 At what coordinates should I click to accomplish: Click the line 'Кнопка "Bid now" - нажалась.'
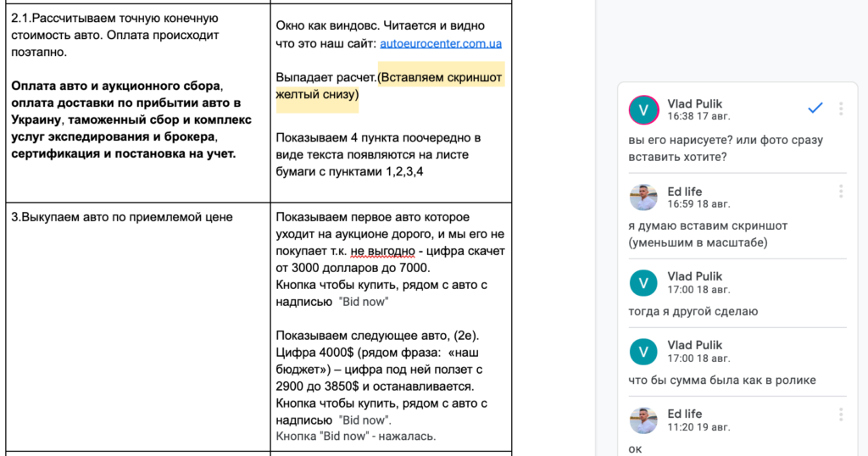[x=356, y=436]
